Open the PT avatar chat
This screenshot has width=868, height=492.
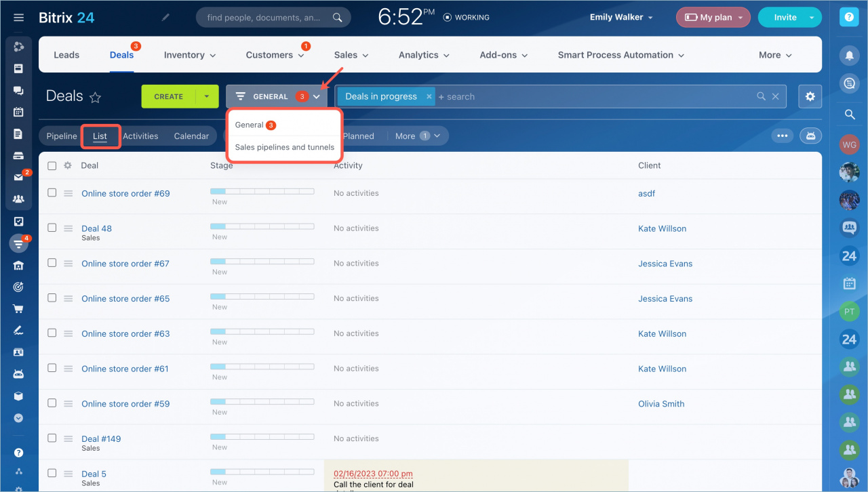point(850,312)
